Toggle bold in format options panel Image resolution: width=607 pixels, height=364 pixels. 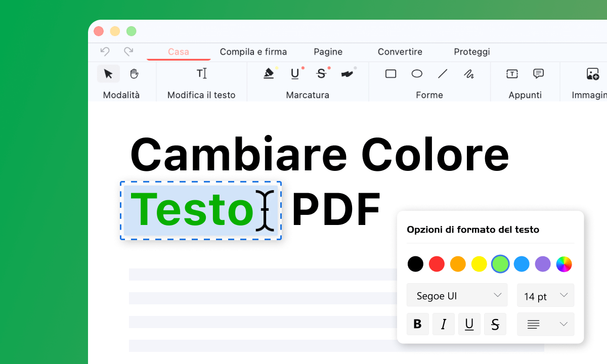[418, 324]
